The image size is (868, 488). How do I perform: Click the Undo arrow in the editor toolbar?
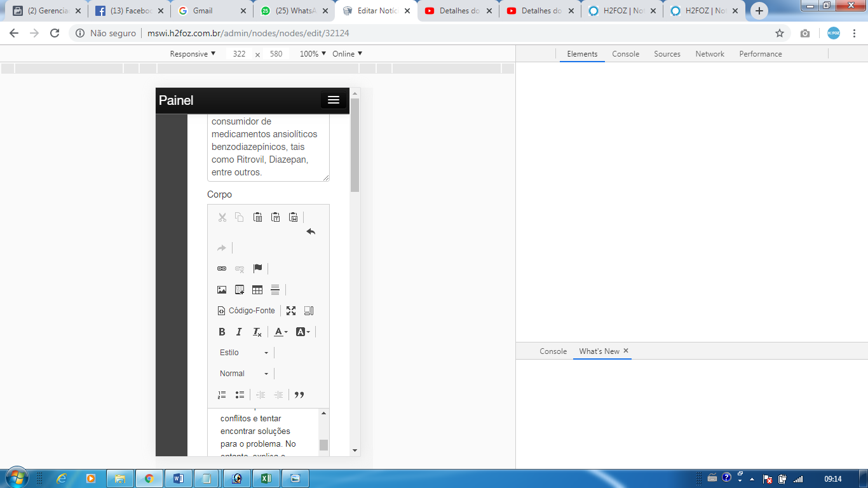click(311, 232)
